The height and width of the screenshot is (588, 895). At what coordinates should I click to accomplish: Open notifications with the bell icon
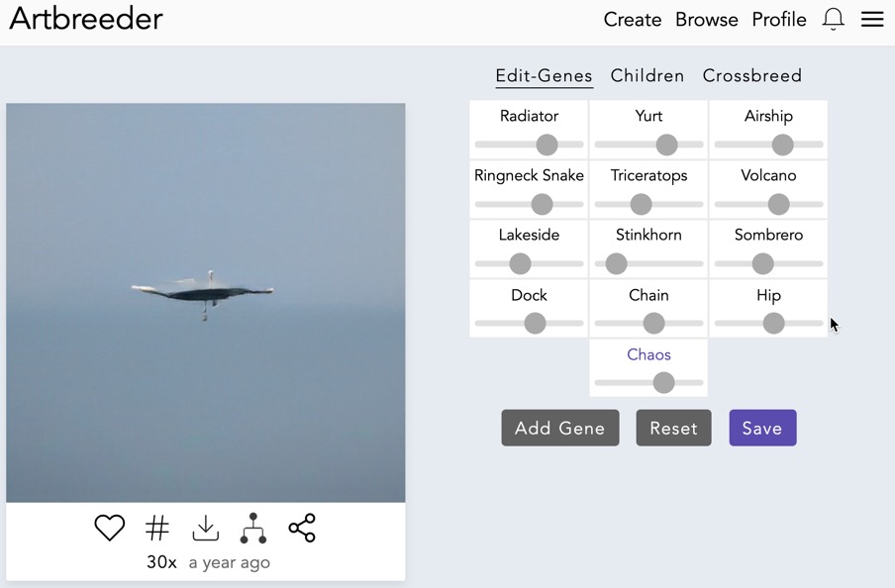(x=834, y=19)
